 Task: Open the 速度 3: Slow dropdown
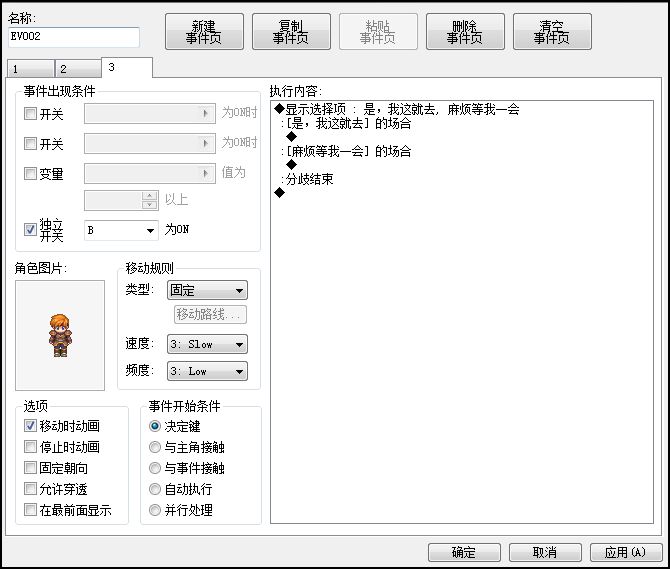(x=207, y=344)
